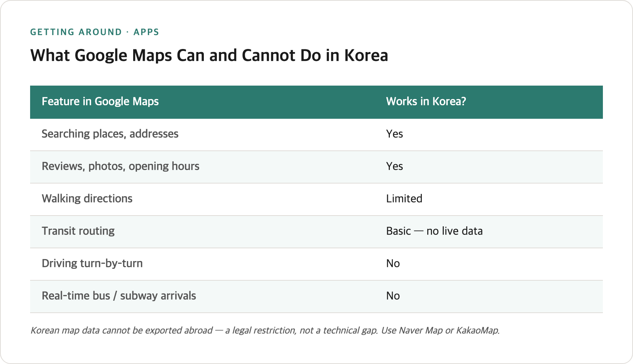Viewport: 633px width, 364px height.
Task: Select the 'Driving turn-by-turn' cell
Action: point(92,263)
